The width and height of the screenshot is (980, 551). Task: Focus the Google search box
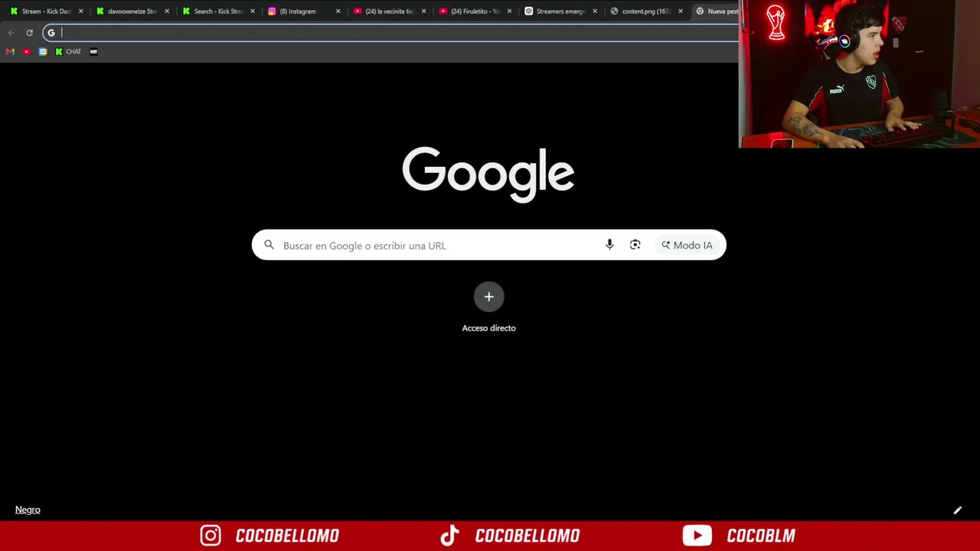tap(488, 245)
